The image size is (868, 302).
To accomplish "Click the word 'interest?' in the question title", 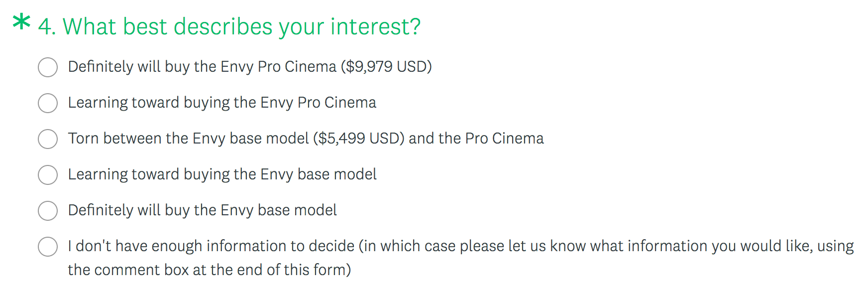I will [376, 27].
